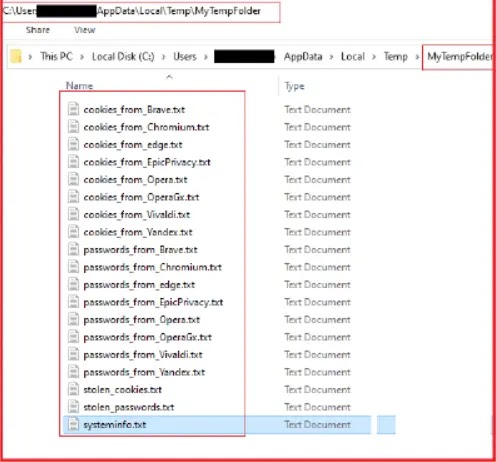Click file icon of cookies_from_EpicPrivacy.txt

coord(73,162)
